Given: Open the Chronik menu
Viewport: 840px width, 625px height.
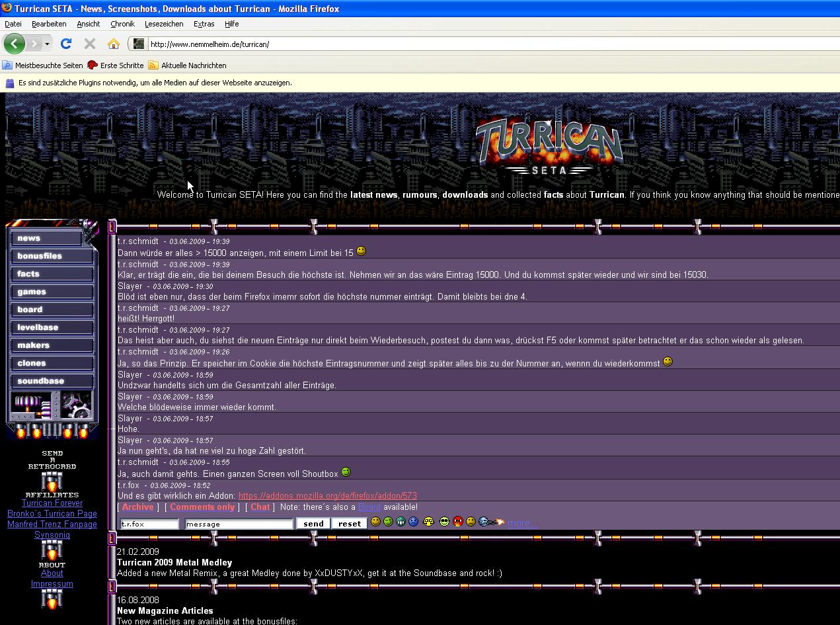Looking at the screenshot, I should tap(122, 24).
